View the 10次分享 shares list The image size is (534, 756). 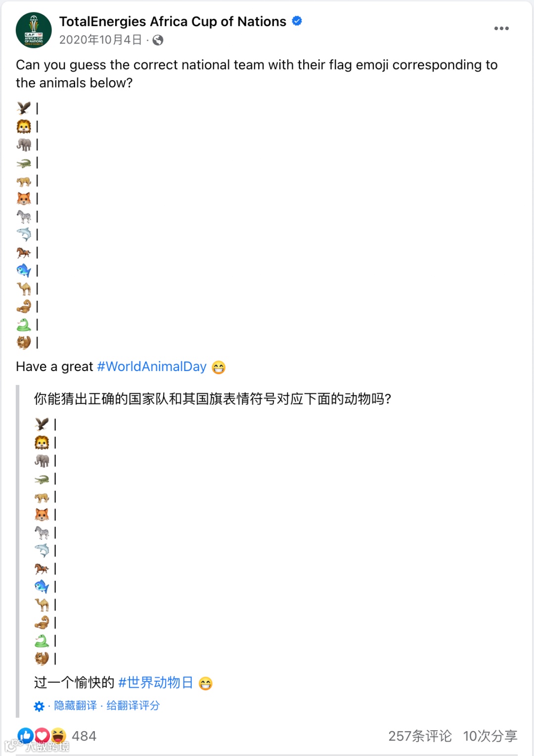[490, 736]
